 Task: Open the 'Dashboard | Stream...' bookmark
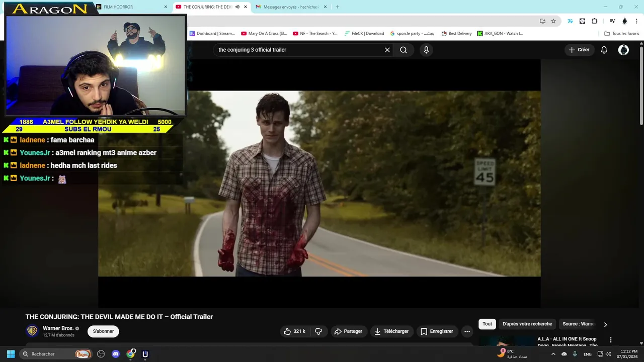[x=212, y=34]
